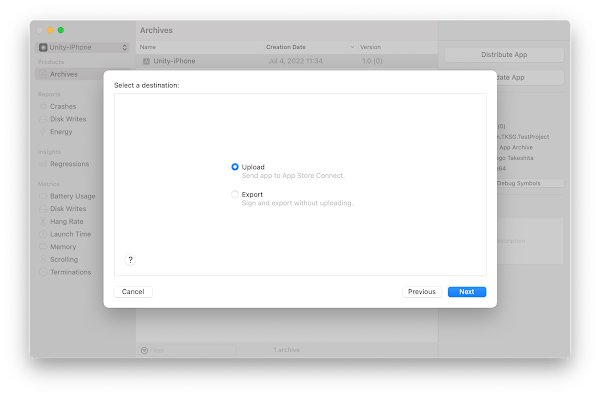
Task: Click the yellow minimize window button
Action: pos(50,30)
